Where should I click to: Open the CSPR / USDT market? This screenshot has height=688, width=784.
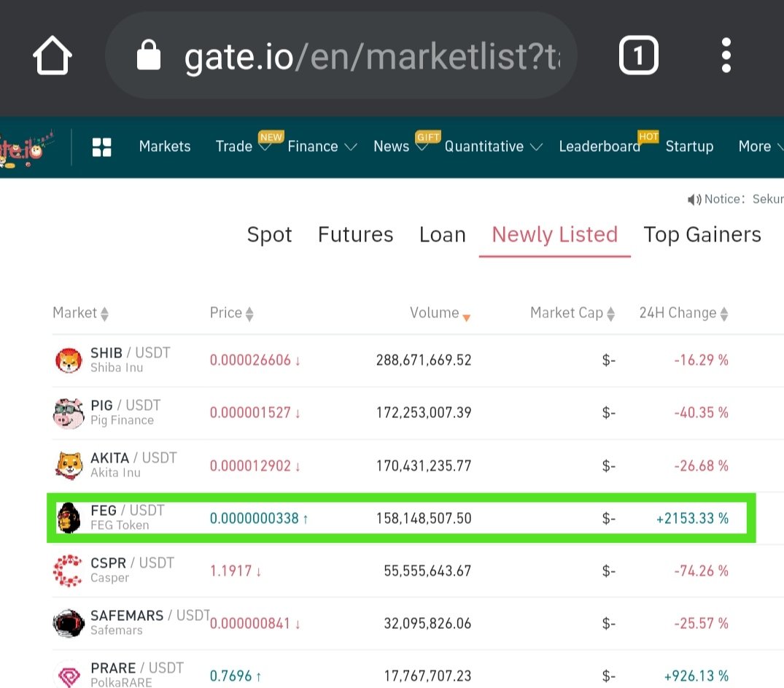(132, 563)
